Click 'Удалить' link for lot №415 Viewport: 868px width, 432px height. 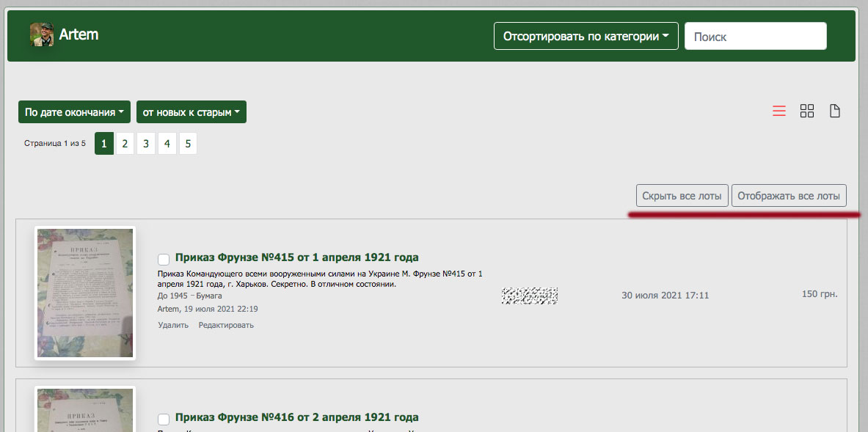(173, 325)
